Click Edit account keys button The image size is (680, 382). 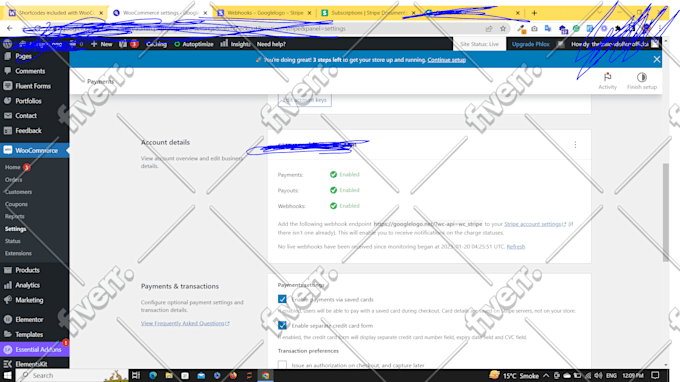[x=304, y=100]
